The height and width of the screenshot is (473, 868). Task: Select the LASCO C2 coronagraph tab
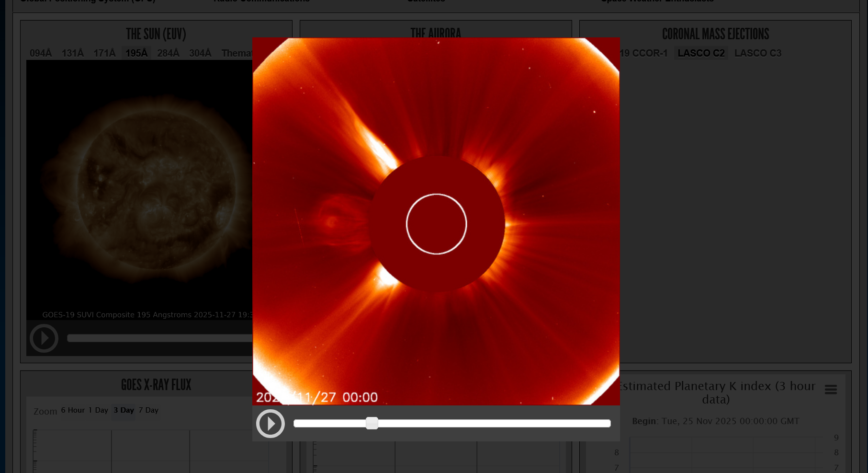click(701, 53)
